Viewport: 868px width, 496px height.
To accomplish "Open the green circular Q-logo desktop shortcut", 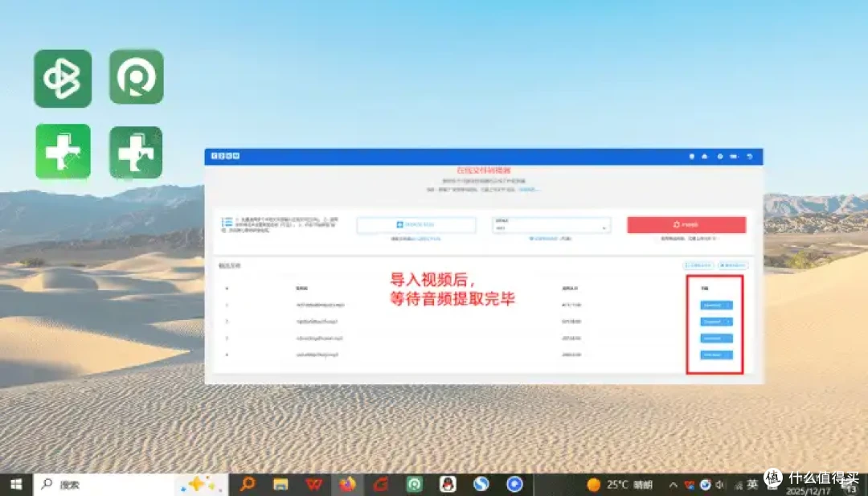I will click(x=136, y=77).
